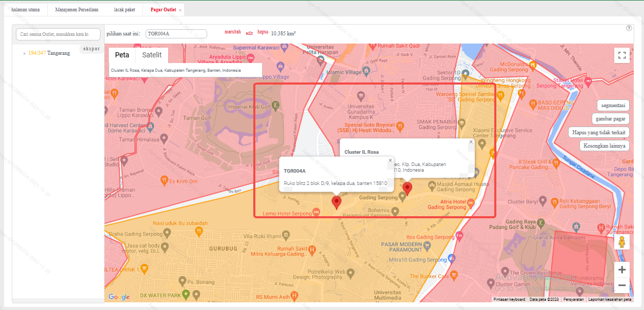
Task: Switch to lacak paket tab
Action: point(125,10)
